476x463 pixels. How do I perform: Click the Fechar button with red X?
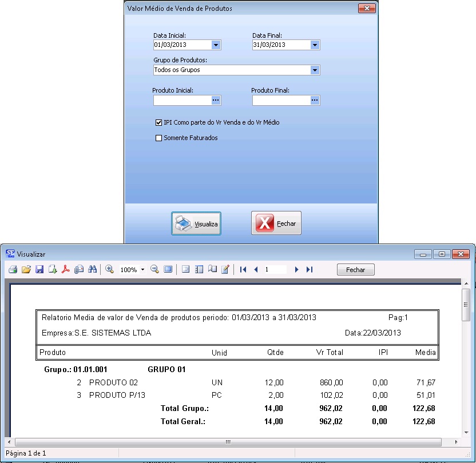[x=276, y=223]
